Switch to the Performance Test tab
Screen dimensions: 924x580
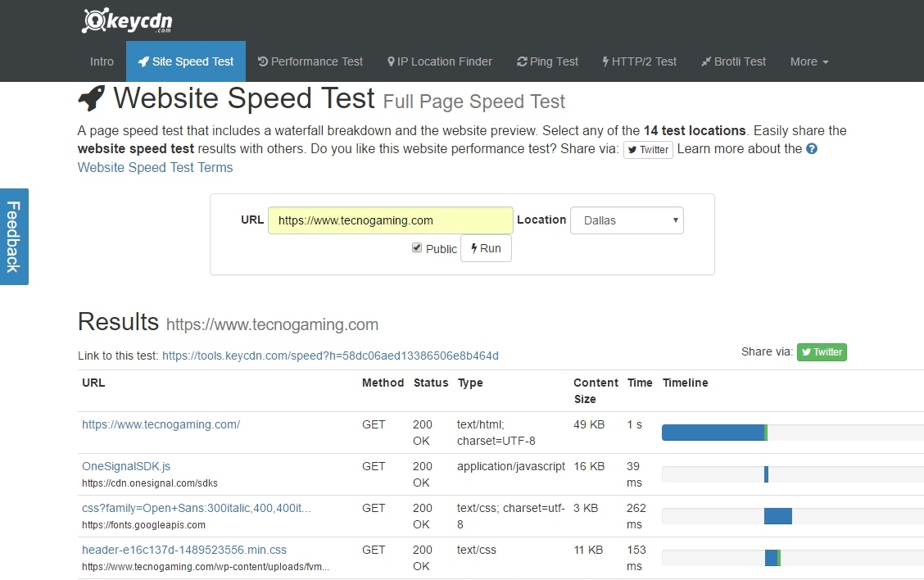[x=310, y=61]
